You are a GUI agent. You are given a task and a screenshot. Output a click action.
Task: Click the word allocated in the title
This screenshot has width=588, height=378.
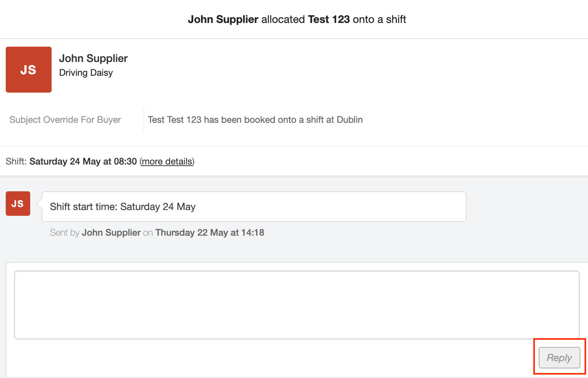(x=283, y=20)
